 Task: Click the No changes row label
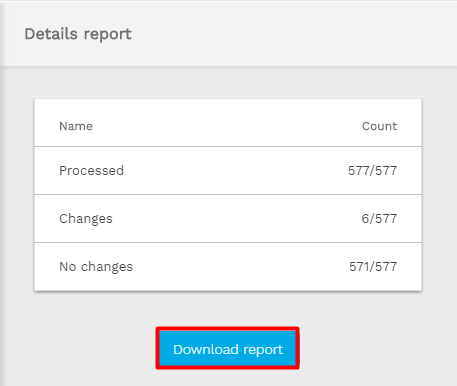[x=96, y=267]
